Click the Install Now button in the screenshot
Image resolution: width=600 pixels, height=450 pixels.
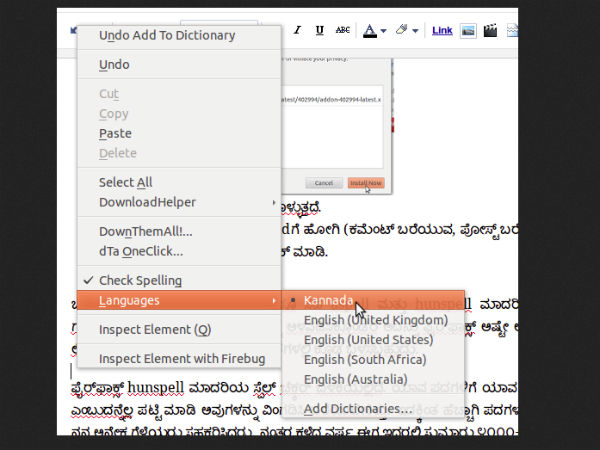click(365, 183)
